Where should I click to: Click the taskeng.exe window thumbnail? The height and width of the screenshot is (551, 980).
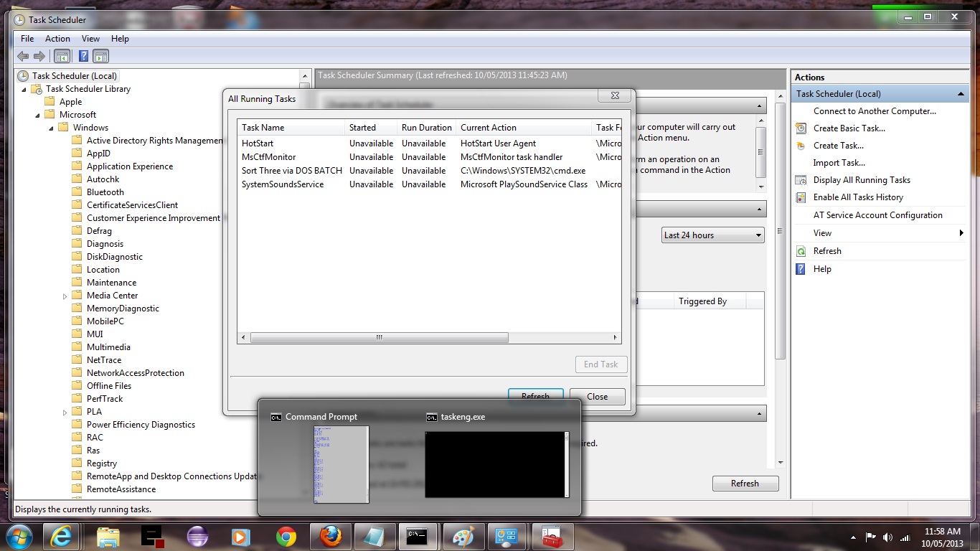pyautogui.click(x=496, y=463)
